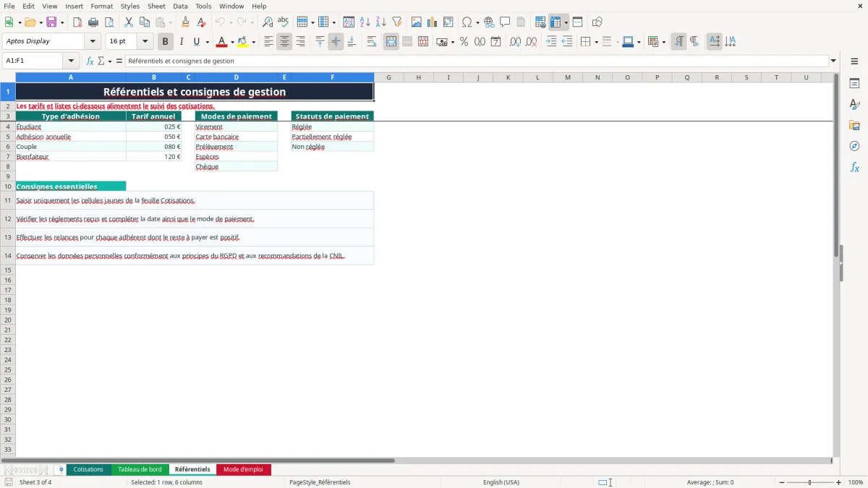Image resolution: width=868 pixels, height=488 pixels.
Task: Click English (USA) language in status bar
Action: [501, 482]
